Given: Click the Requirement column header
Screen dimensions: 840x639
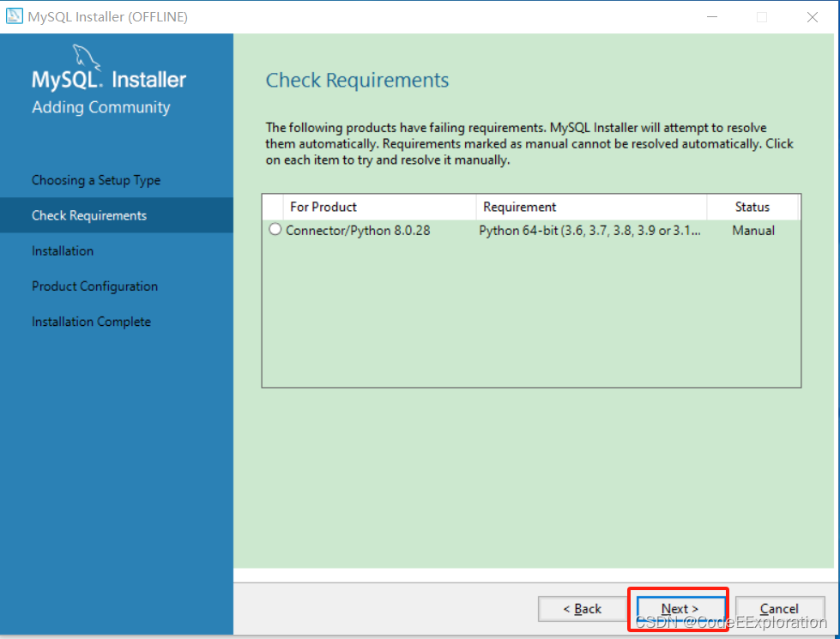Looking at the screenshot, I should (x=591, y=207).
